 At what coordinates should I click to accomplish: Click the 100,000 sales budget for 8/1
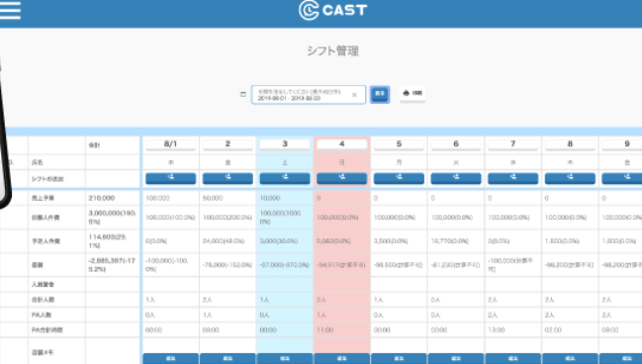pos(157,198)
